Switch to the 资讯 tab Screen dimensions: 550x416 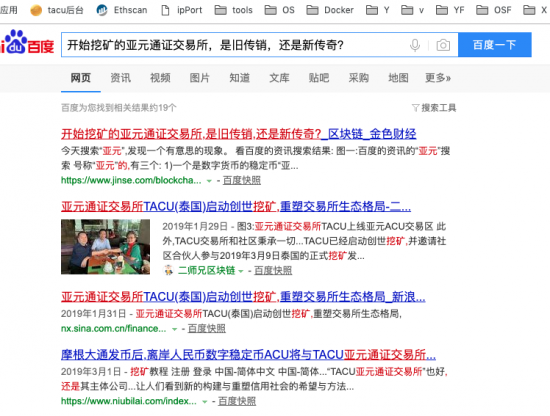[x=121, y=78]
